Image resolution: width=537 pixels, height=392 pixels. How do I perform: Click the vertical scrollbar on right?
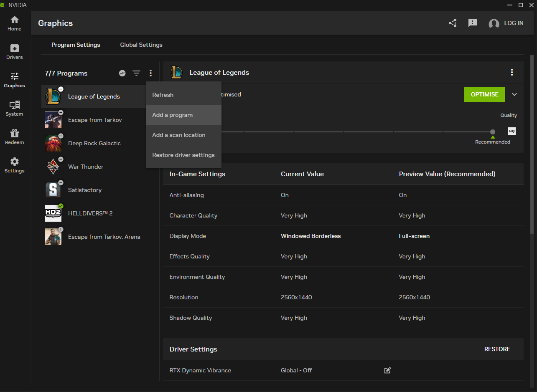(532, 144)
